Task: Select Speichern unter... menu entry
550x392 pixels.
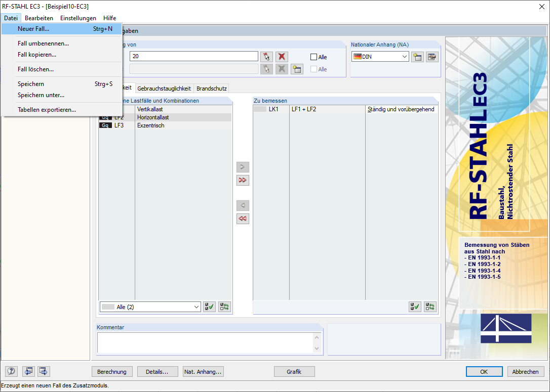Action: (61, 95)
